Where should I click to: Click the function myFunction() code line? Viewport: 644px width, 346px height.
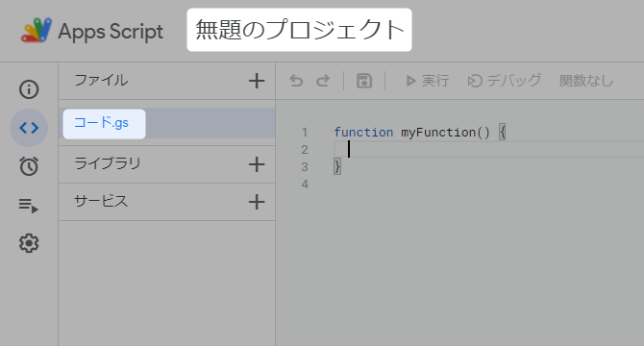(420, 133)
